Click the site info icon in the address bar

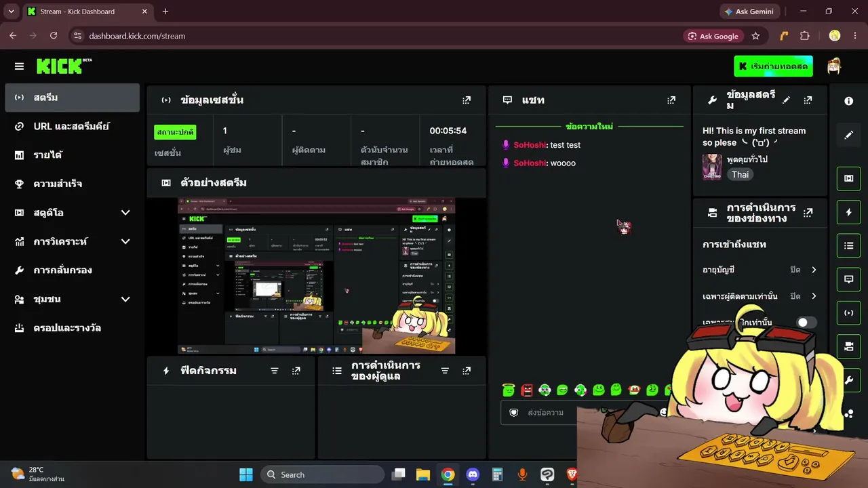pos(77,36)
